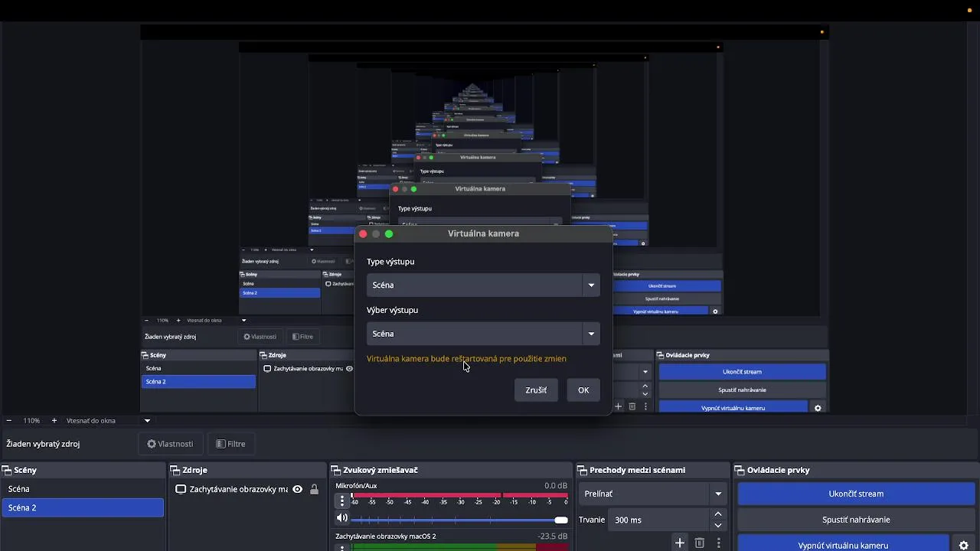The image size is (980, 551).
Task: Hide Zachytávanie obrazovky source with eye icon
Action: point(298,489)
